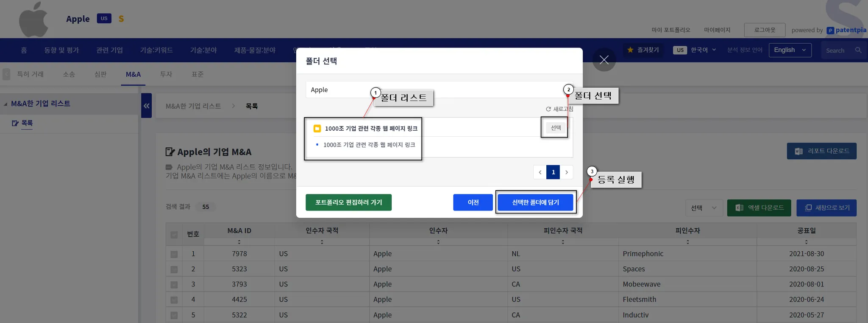Go to previous page in folder pagination
868x323 pixels.
coord(540,172)
